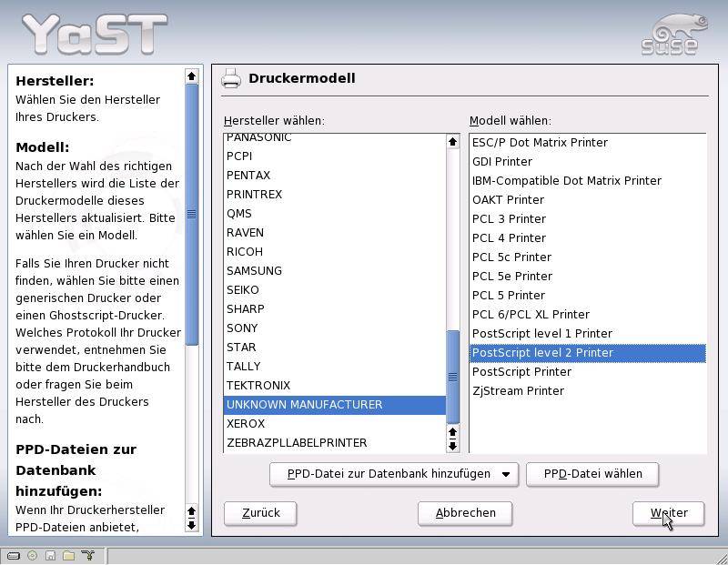728x565 pixels.
Task: Pick the 'PCL 5e Printer' model
Action: (x=587, y=277)
